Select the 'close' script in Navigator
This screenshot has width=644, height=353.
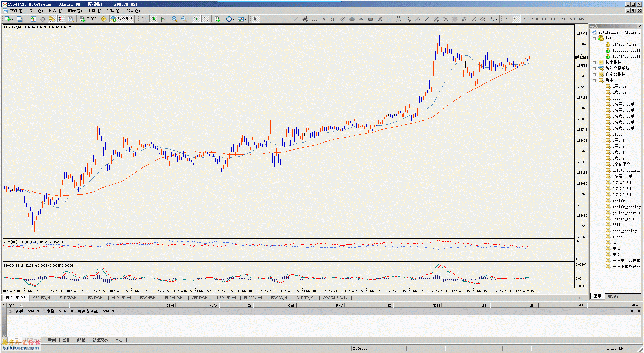point(617,134)
